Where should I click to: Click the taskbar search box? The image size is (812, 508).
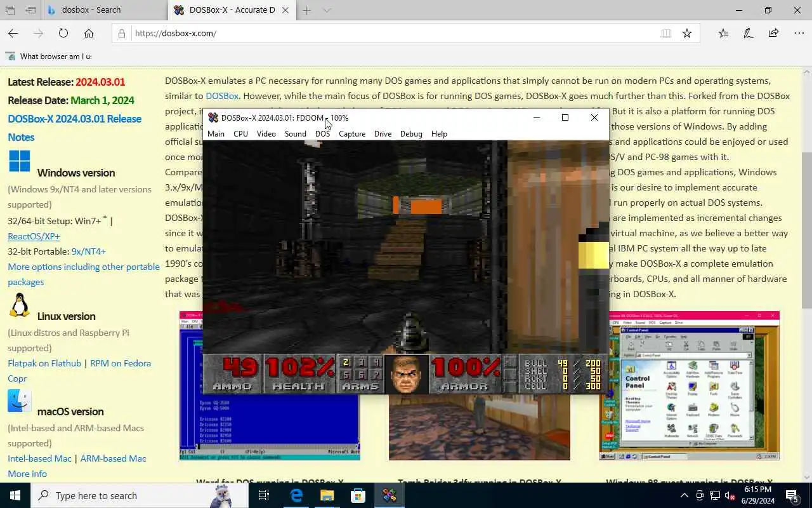point(140,495)
